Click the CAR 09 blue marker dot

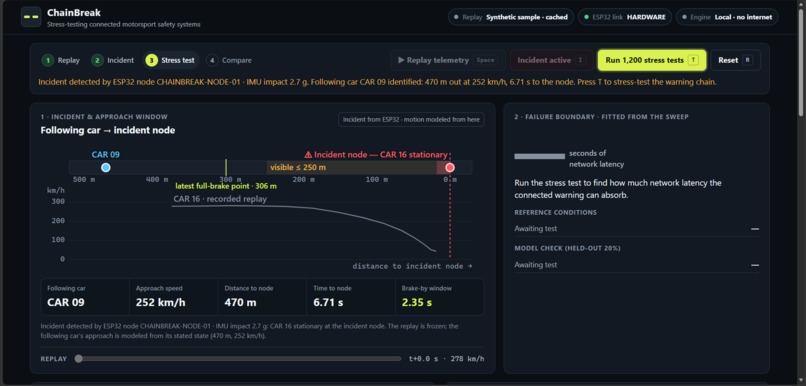[106, 168]
